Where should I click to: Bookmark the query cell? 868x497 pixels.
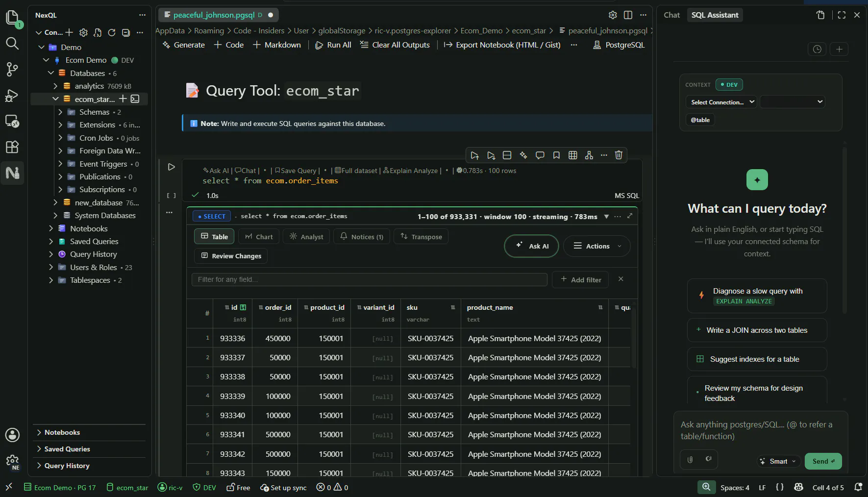coord(556,155)
